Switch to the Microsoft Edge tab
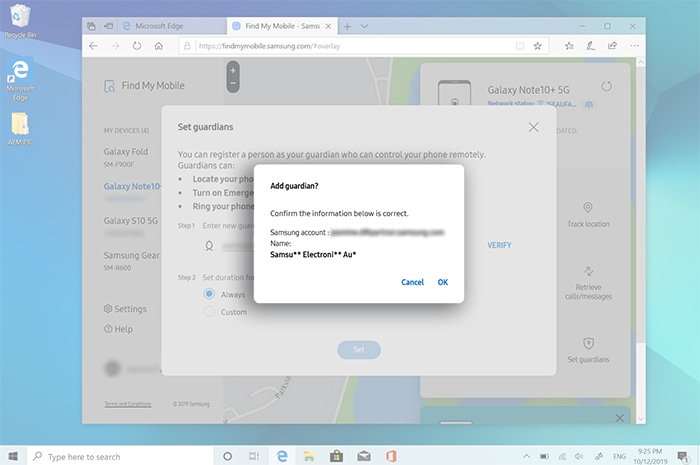 click(x=172, y=26)
